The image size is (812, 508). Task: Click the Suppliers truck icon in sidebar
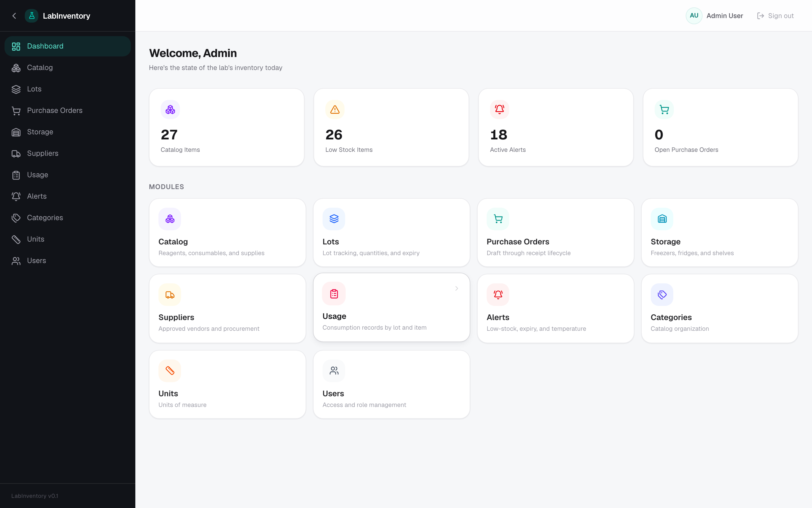[x=16, y=154]
